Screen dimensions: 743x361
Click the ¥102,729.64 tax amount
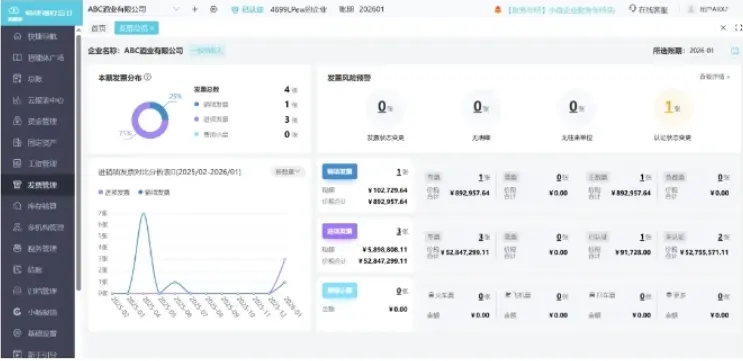pyautogui.click(x=387, y=190)
